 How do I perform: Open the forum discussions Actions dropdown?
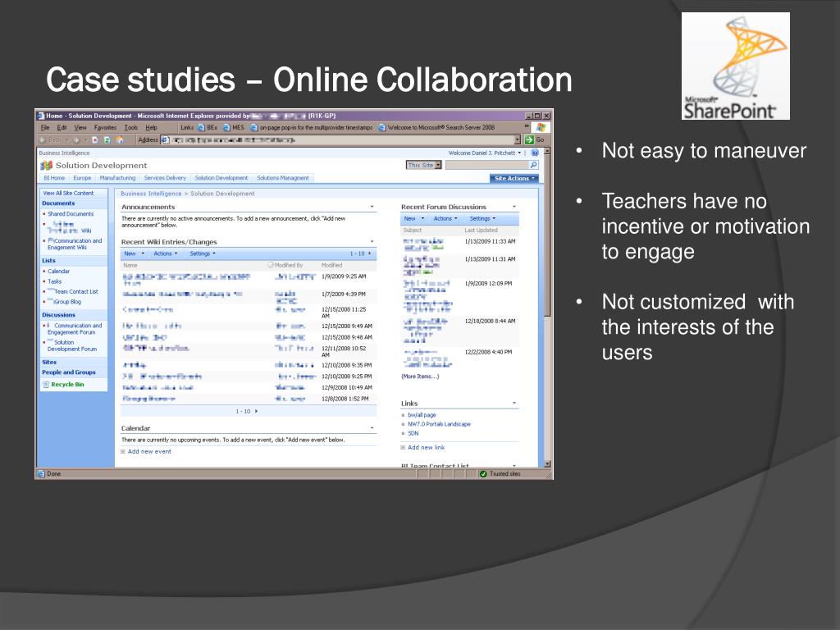click(x=445, y=218)
